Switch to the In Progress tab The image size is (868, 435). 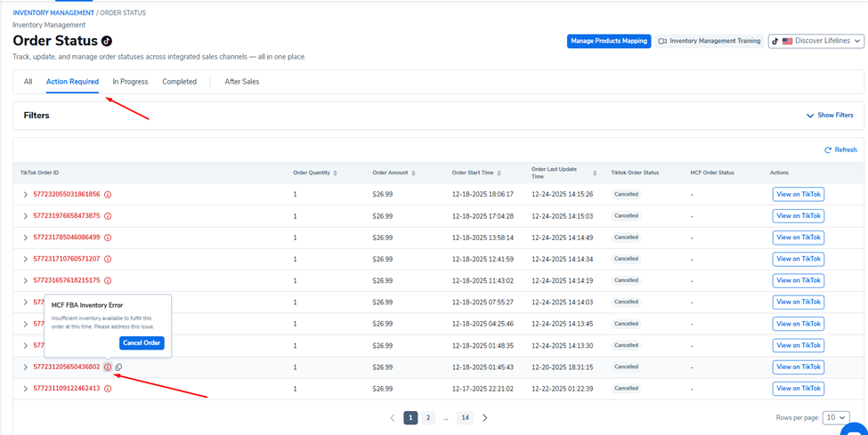130,82
